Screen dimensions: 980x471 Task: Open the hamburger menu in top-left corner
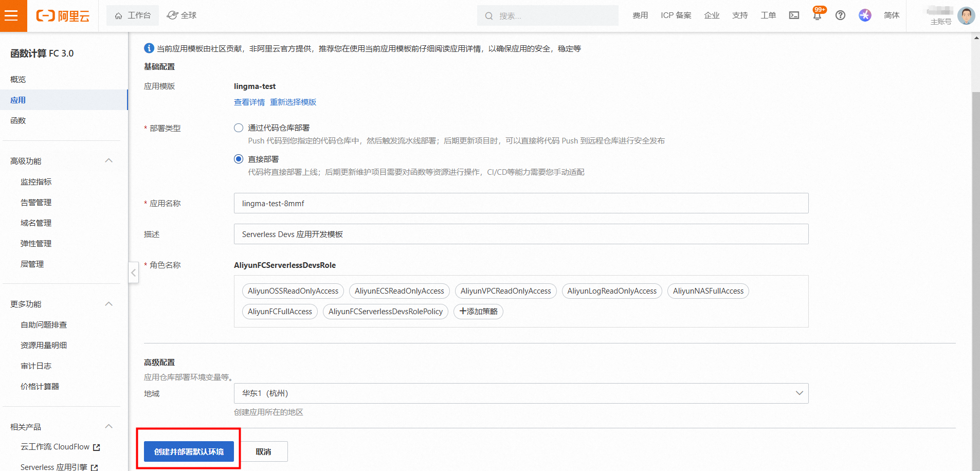click(11, 15)
